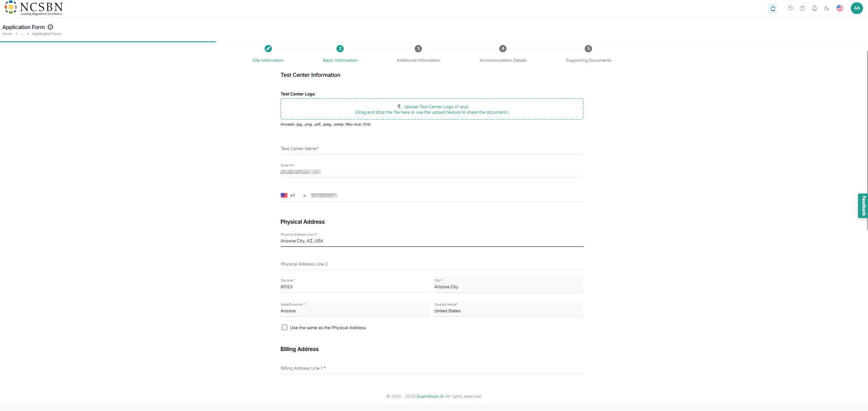Viewport: 868px width, 411px height.
Task: Click the Site Information step pencil icon
Action: click(x=268, y=49)
